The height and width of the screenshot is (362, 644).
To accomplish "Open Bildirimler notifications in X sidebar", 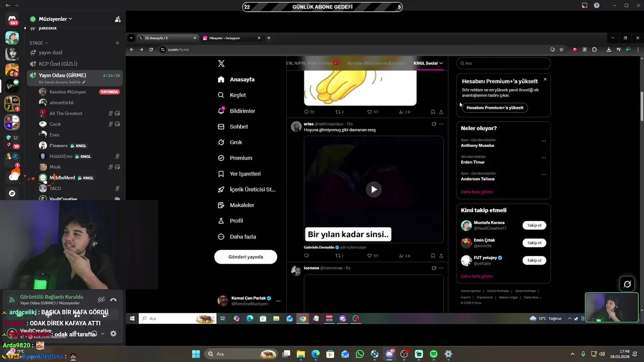I will [236, 111].
